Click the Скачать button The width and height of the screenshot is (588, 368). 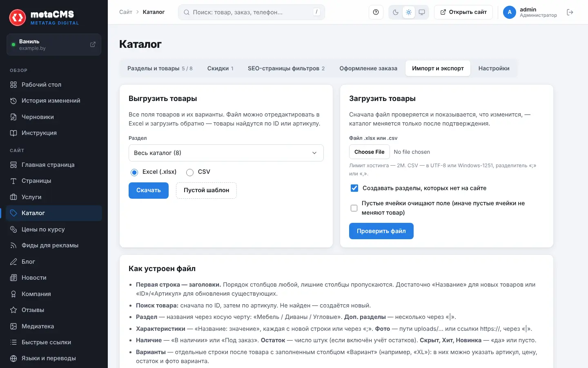tap(149, 191)
